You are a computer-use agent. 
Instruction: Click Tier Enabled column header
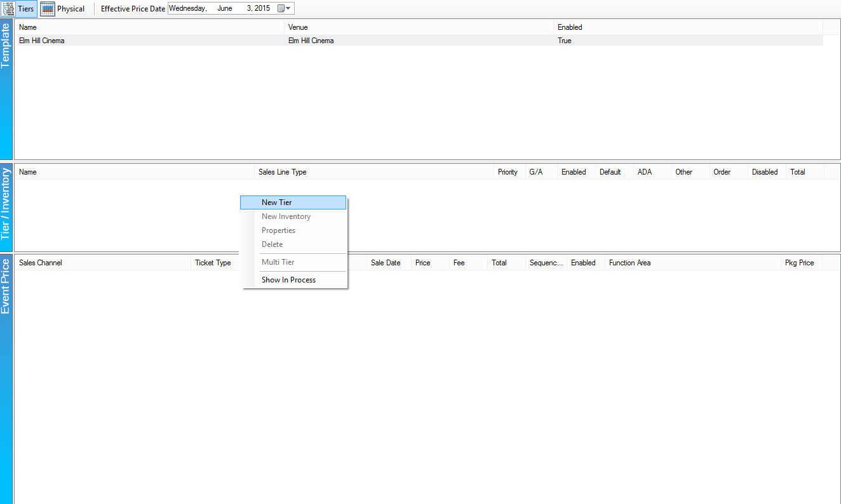pos(576,172)
